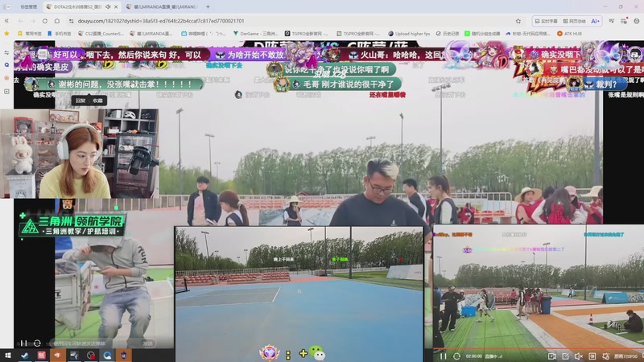The height and width of the screenshot is (362, 644).
Task: Open the browser extensions icon in toolbar
Action: (611, 21)
